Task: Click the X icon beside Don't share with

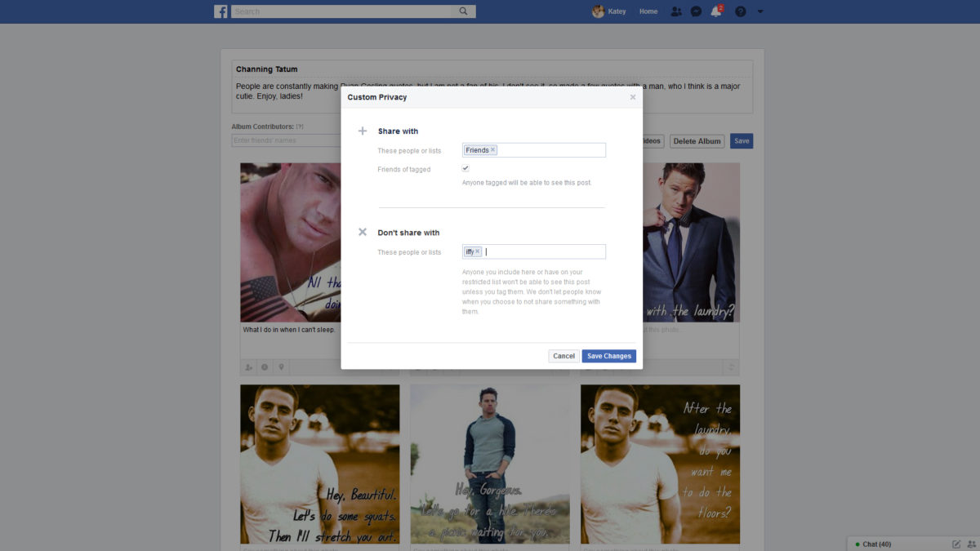Action: (363, 232)
